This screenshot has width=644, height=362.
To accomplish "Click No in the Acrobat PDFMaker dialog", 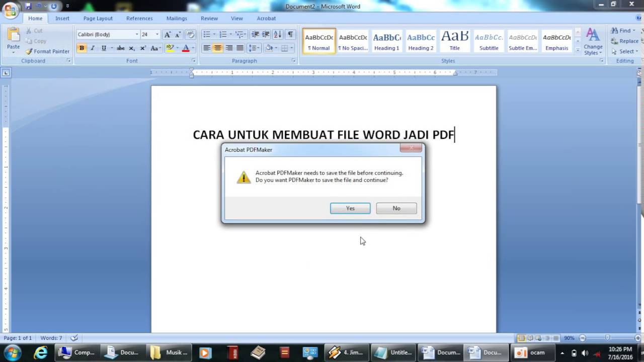I will [x=396, y=208].
